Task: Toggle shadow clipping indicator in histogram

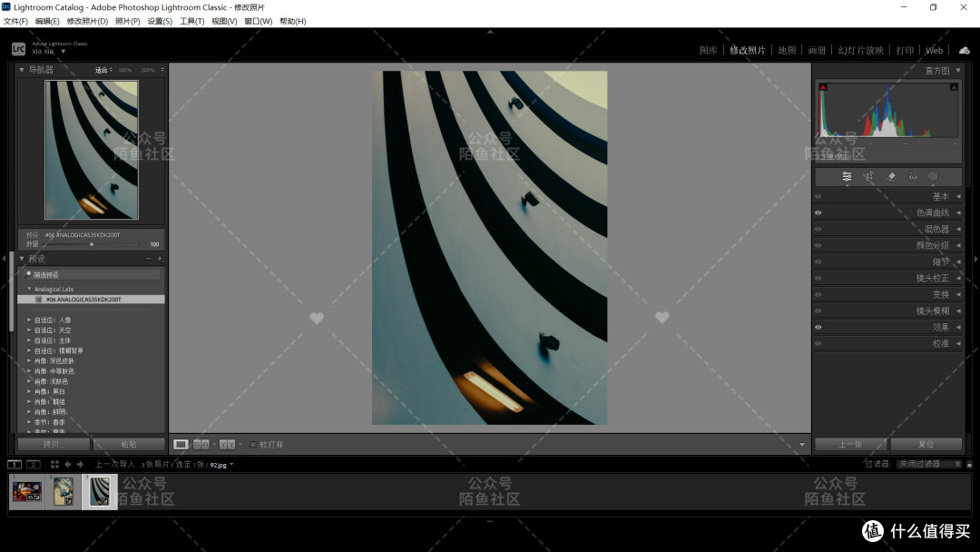Action: 823,87
